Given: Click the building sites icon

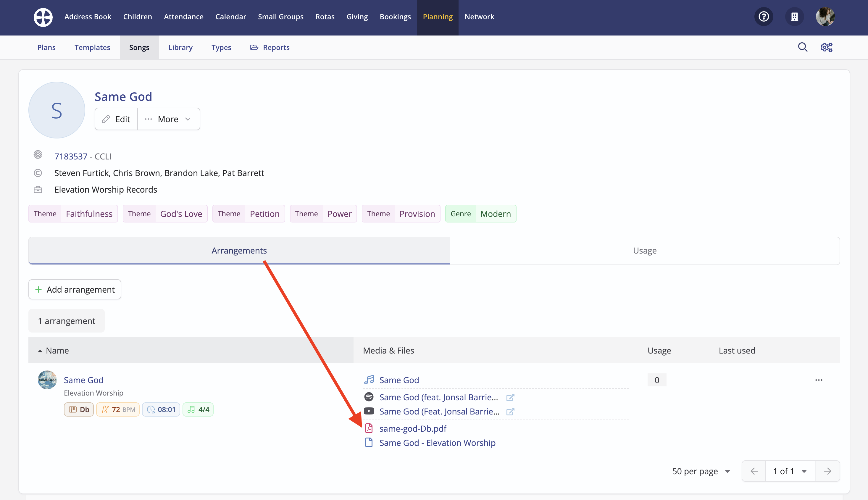Looking at the screenshot, I should pyautogui.click(x=794, y=17).
